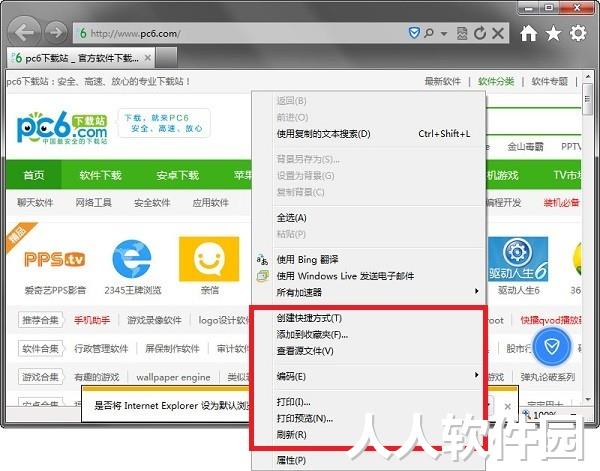Click the Stop X icon in address bar
Screen dimensions: 600x471
coord(498,33)
